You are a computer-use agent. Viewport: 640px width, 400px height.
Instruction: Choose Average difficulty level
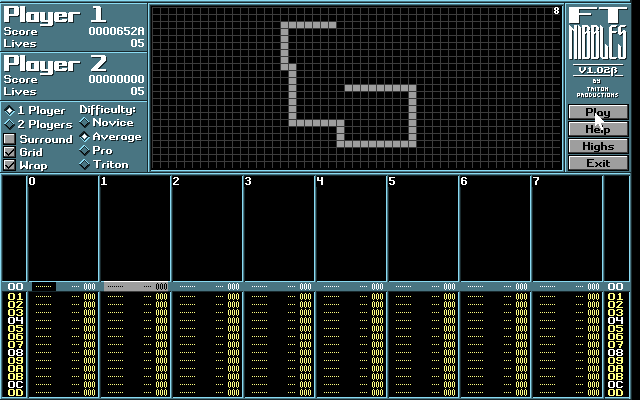point(85,137)
